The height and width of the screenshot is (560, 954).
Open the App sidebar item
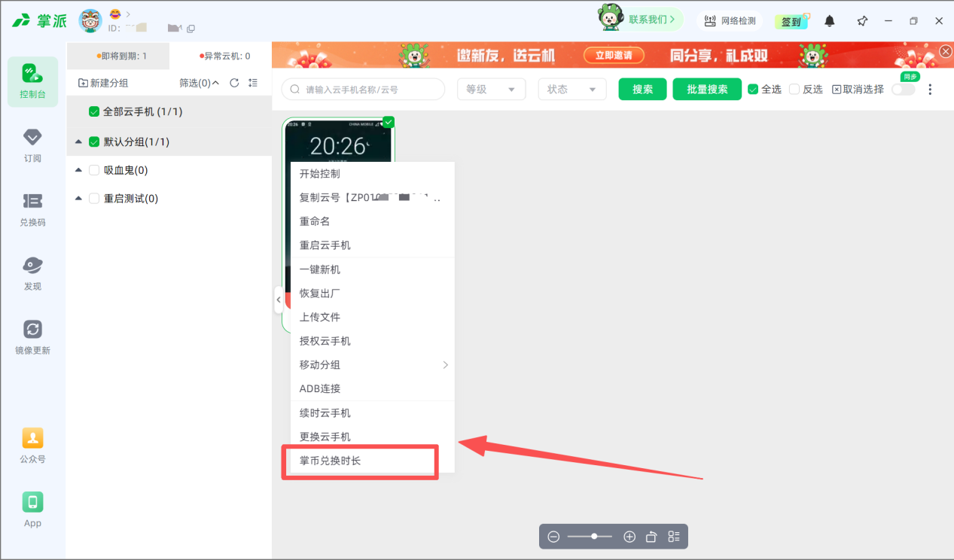(x=32, y=510)
